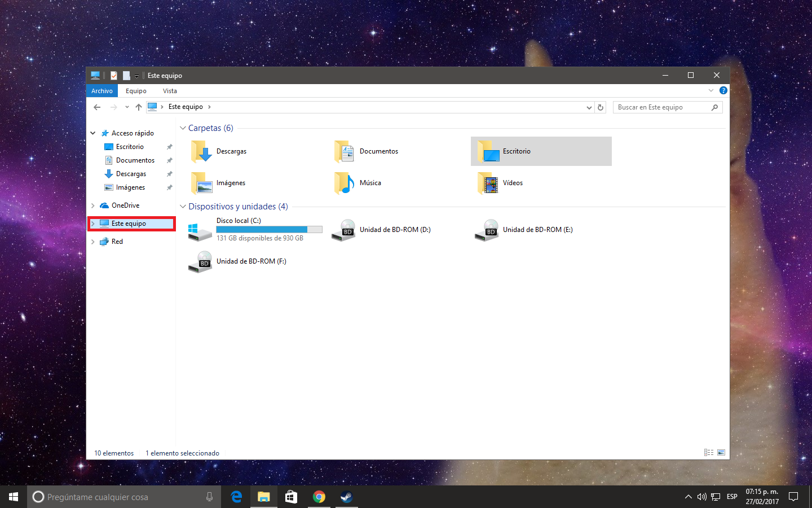Select the BD-ROM (E:) drive icon
The image size is (812, 508).
point(487,230)
